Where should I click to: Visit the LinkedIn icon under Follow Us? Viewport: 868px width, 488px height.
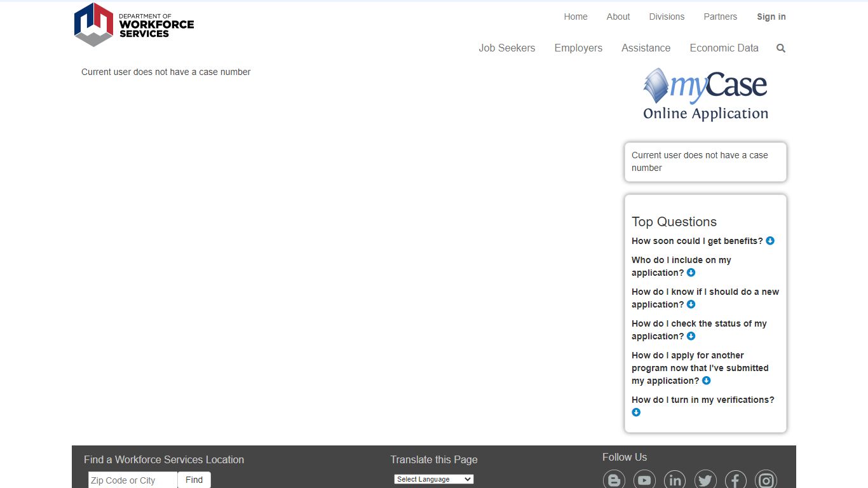coord(675,480)
